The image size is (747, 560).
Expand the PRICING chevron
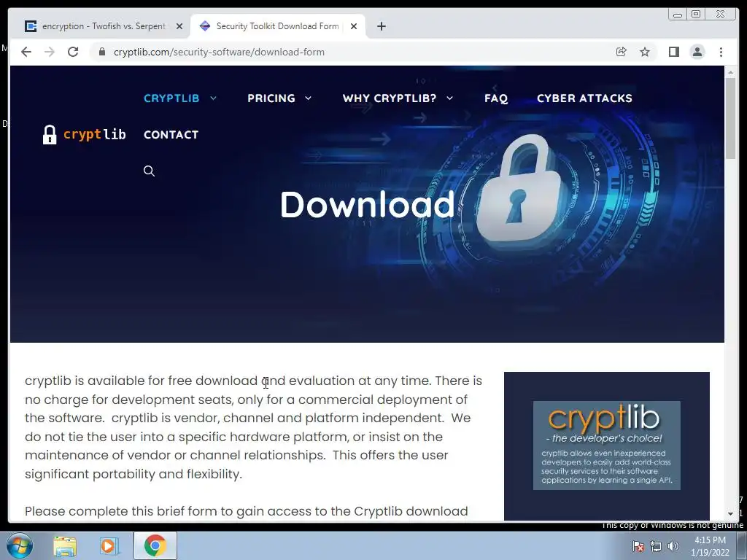(x=309, y=98)
